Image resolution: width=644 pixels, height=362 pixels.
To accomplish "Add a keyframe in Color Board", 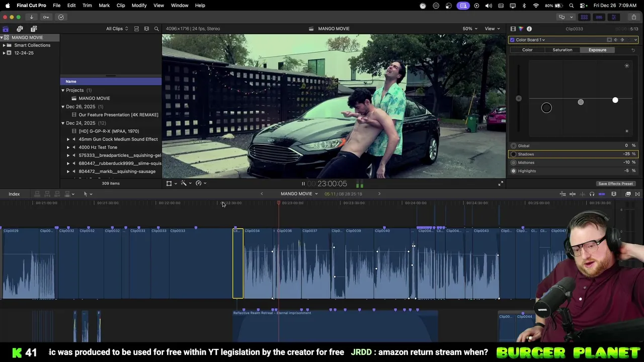I will click(622, 40).
